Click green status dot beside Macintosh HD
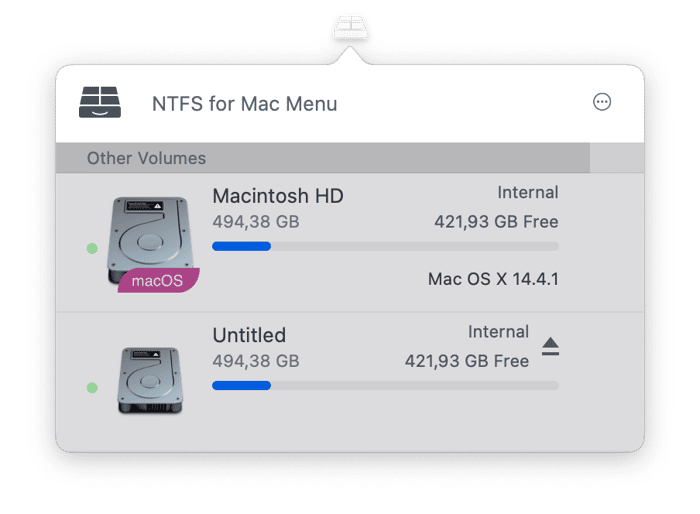Image resolution: width=700 pixels, height=514 pixels. click(x=92, y=248)
